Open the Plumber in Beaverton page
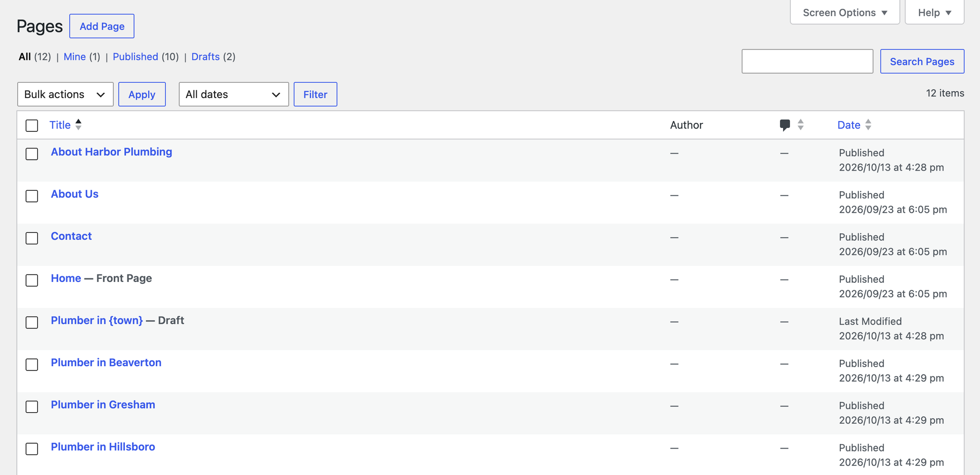 [106, 363]
